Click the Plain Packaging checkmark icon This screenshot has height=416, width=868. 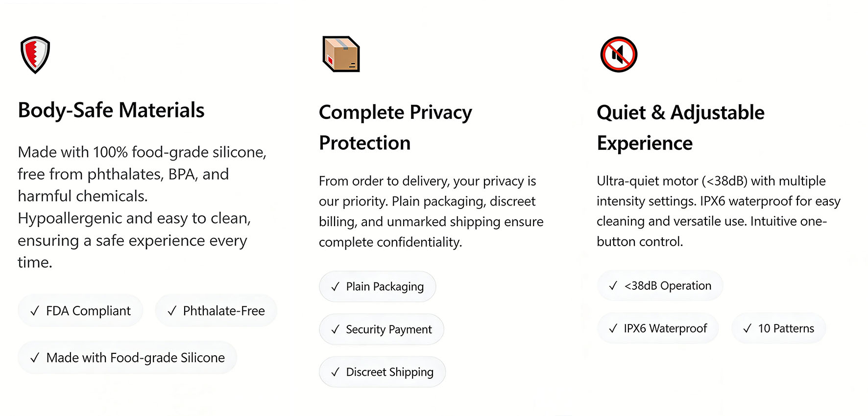pos(335,287)
